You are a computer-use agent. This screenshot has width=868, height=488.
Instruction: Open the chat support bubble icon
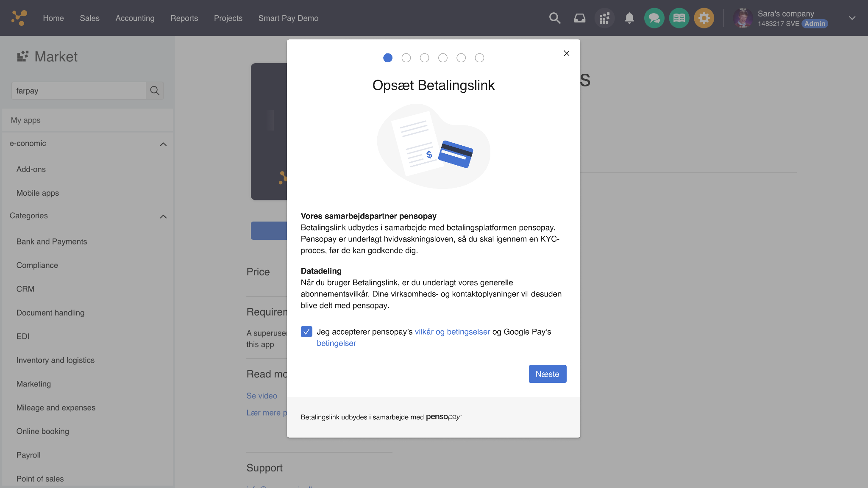[654, 18]
